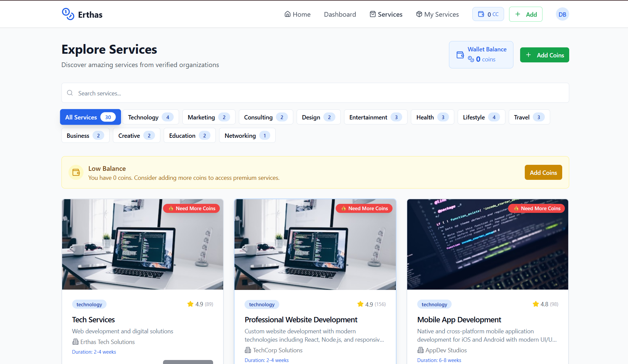The height and width of the screenshot is (364, 628).
Task: Filter by Lifestyle category
Action: point(481,117)
